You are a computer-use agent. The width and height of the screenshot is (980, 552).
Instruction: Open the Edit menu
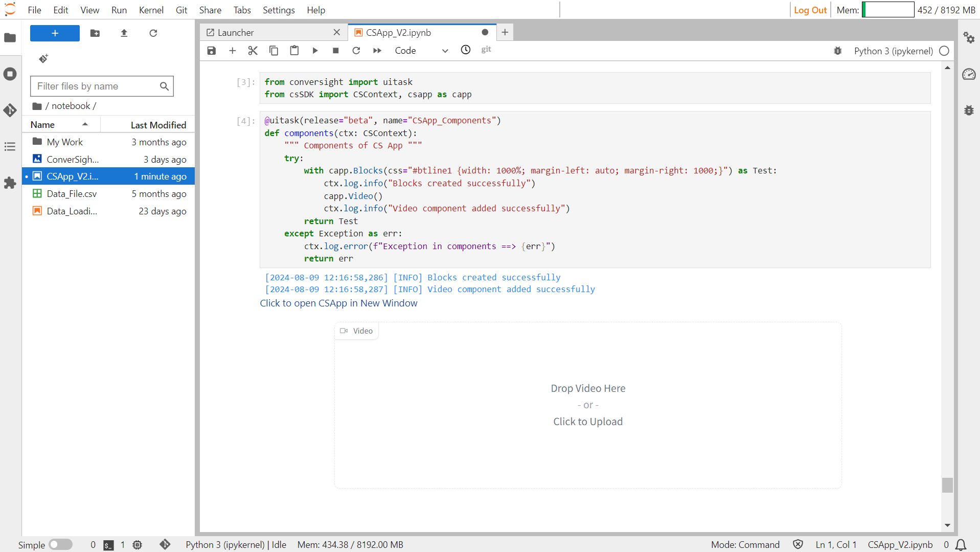pos(61,10)
